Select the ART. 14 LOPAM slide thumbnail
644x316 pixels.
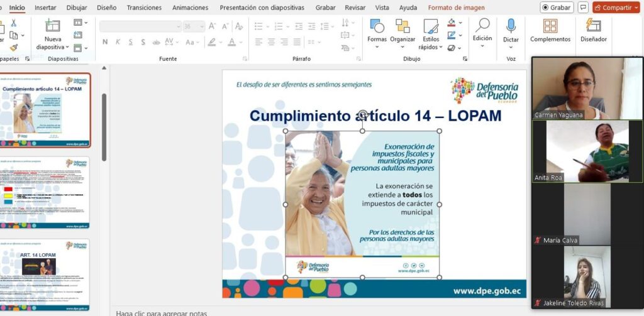pos(45,273)
